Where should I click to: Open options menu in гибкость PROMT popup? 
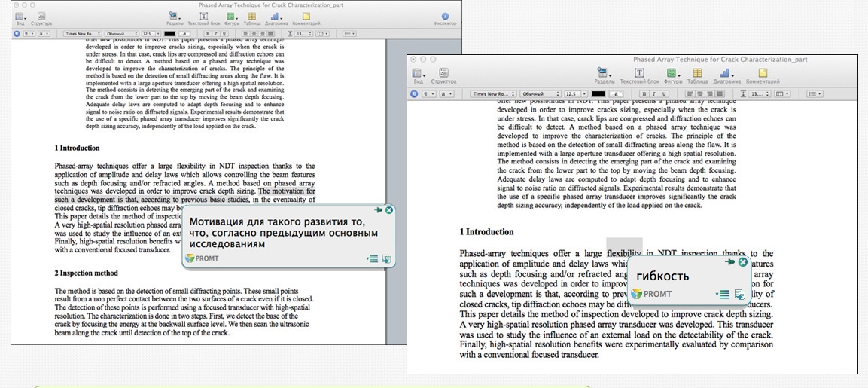coord(723,295)
